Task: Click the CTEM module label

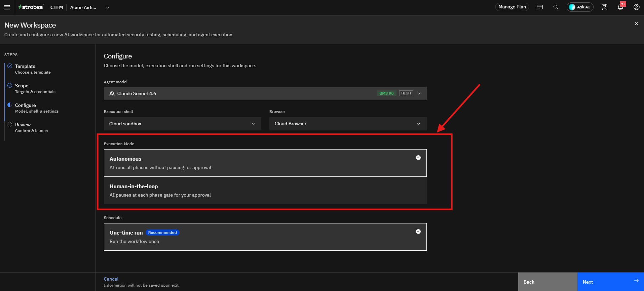Action: tap(56, 7)
